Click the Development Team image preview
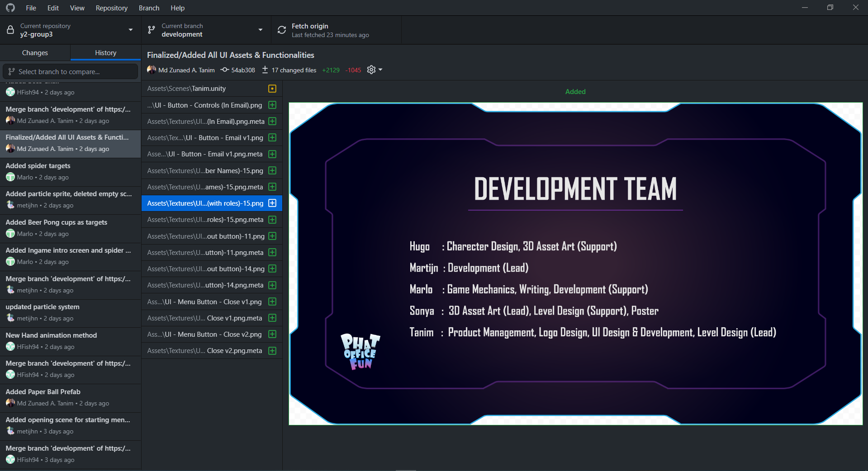 point(576,264)
